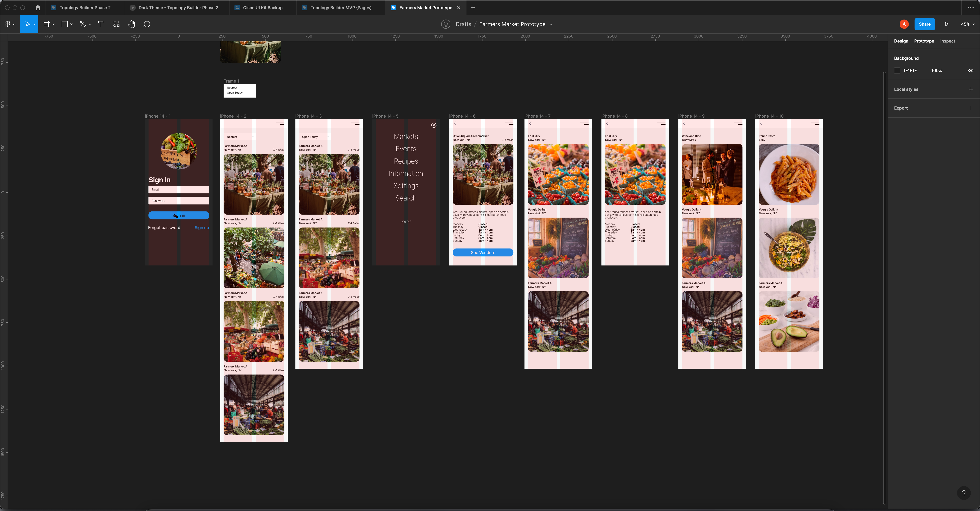Viewport: 980px width, 511px height.
Task: Select the Comment tool
Action: (x=147, y=24)
